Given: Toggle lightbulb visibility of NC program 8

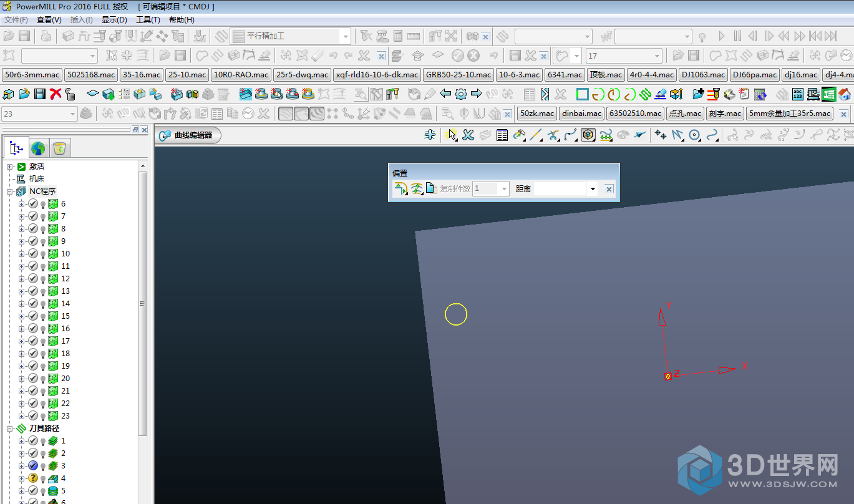Looking at the screenshot, I should (x=43, y=229).
